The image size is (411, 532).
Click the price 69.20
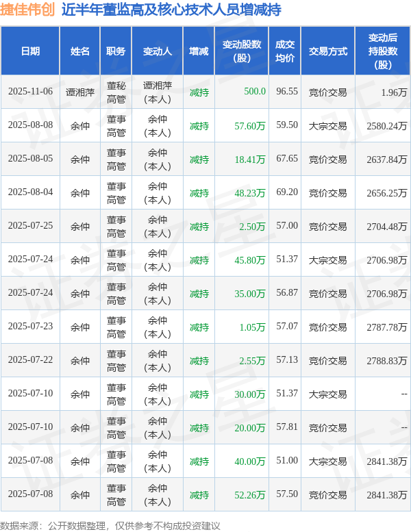(x=287, y=192)
